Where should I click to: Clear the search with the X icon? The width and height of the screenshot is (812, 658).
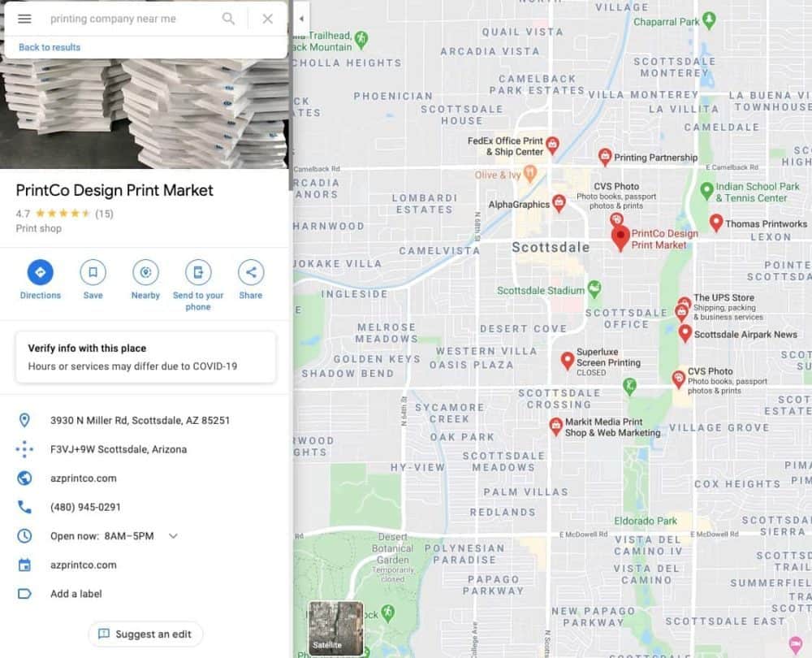click(267, 19)
